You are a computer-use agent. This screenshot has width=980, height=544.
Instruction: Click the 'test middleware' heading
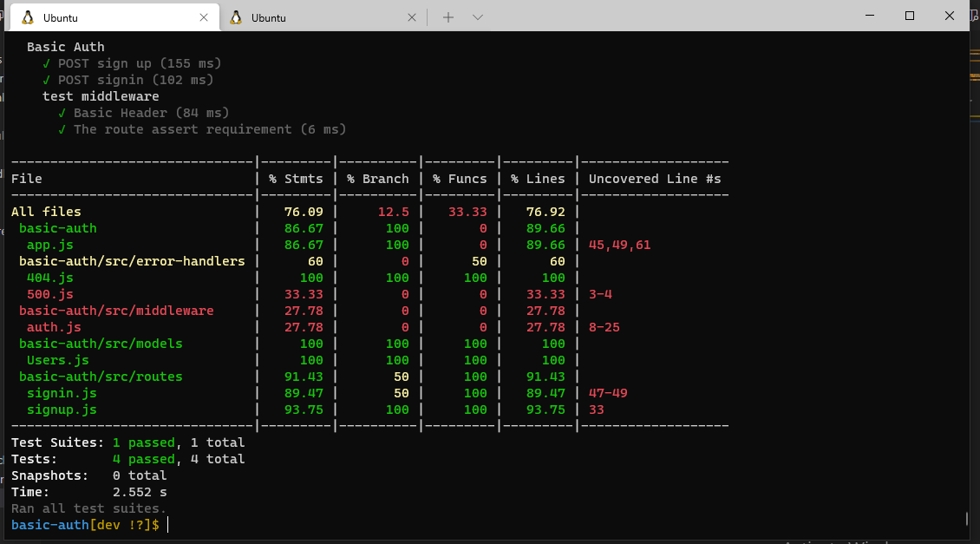coord(101,96)
